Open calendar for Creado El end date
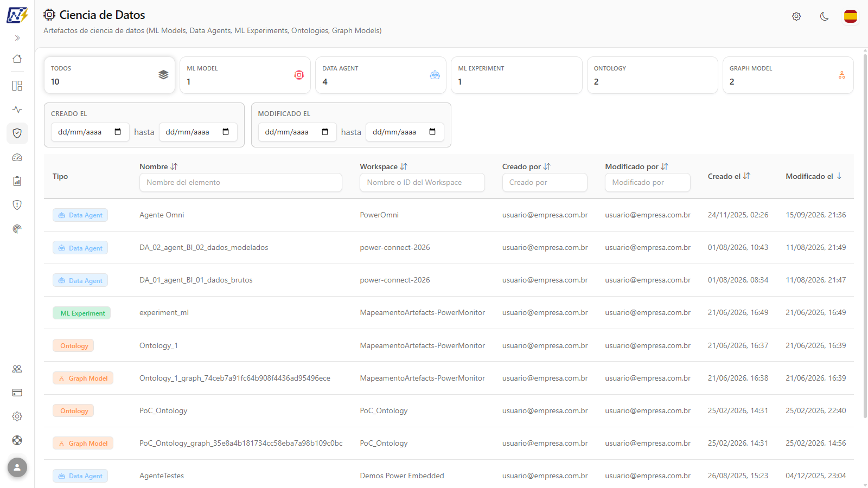This screenshot has height=488, width=868. coord(226,132)
